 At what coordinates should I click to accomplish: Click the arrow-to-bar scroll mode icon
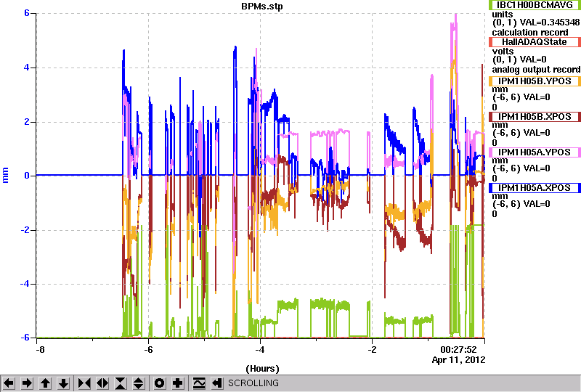point(216,383)
